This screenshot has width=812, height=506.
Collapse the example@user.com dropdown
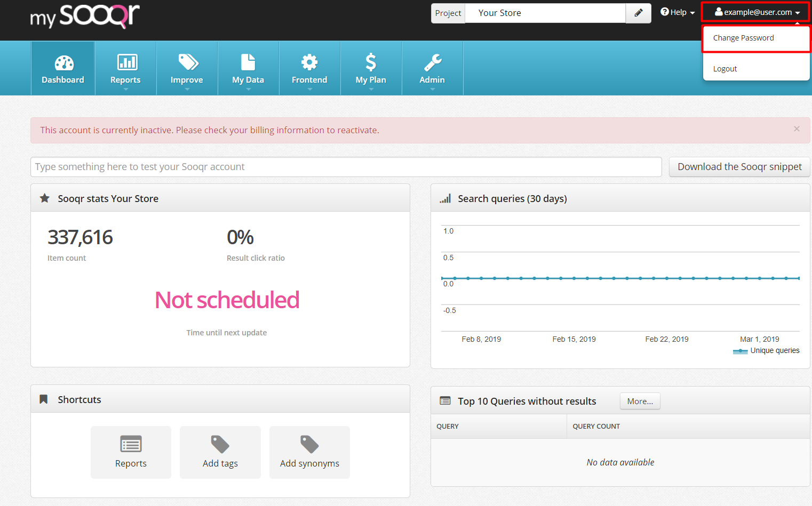point(756,12)
